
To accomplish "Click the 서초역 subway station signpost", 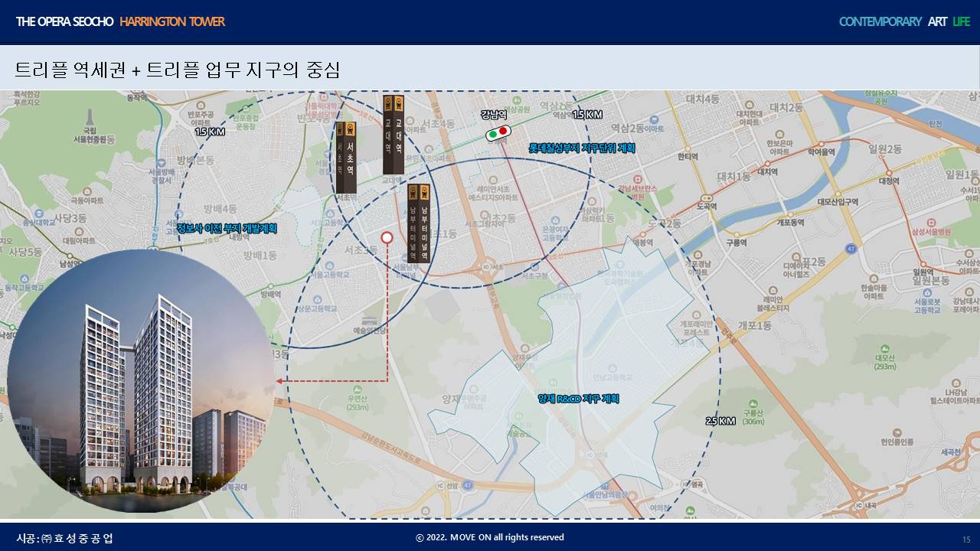I will [x=345, y=157].
